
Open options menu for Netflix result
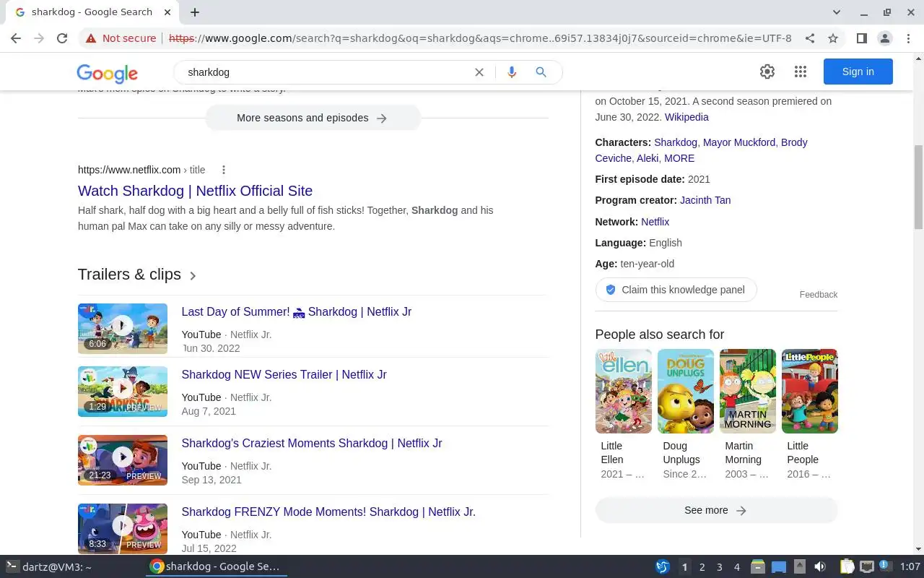coord(224,170)
